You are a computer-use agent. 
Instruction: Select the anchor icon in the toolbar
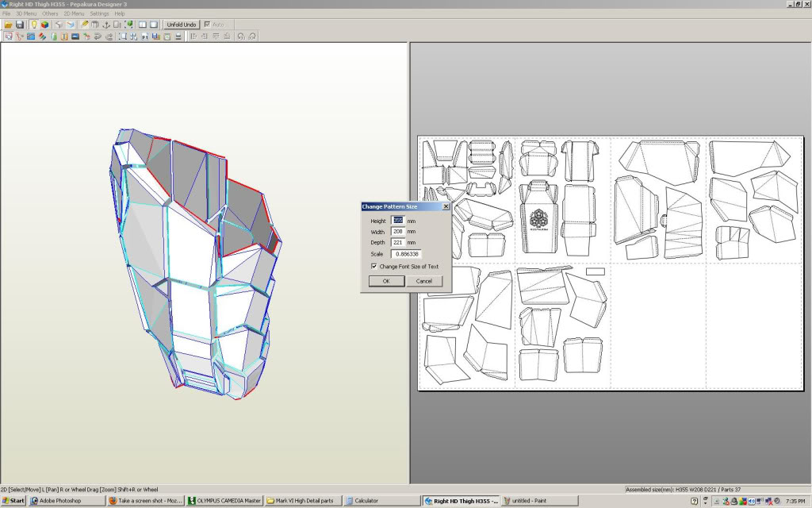(x=106, y=25)
